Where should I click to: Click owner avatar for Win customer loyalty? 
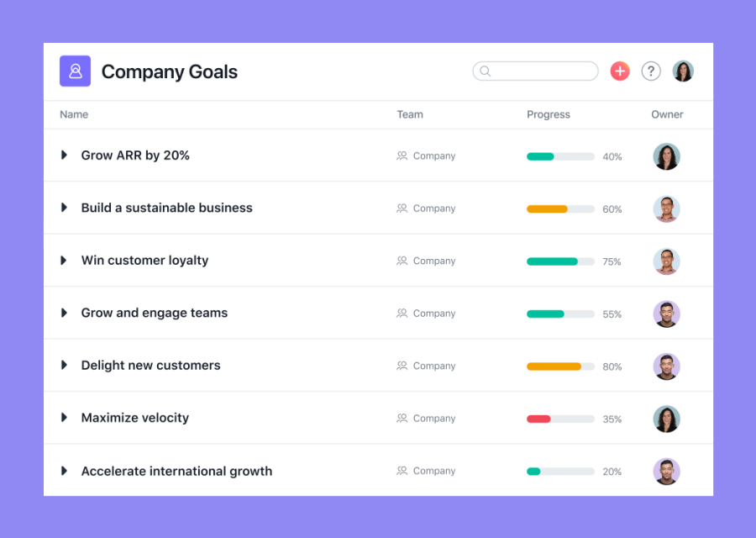click(666, 261)
